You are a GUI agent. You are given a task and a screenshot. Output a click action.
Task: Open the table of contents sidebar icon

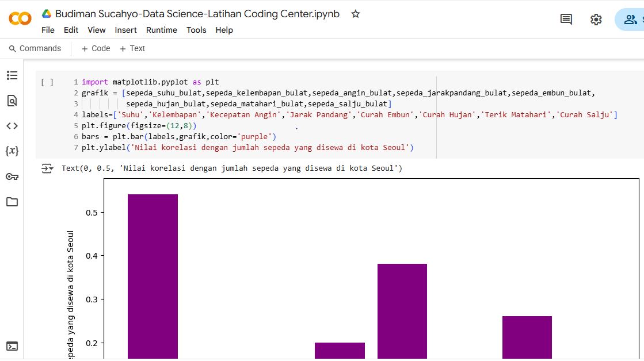[12, 75]
